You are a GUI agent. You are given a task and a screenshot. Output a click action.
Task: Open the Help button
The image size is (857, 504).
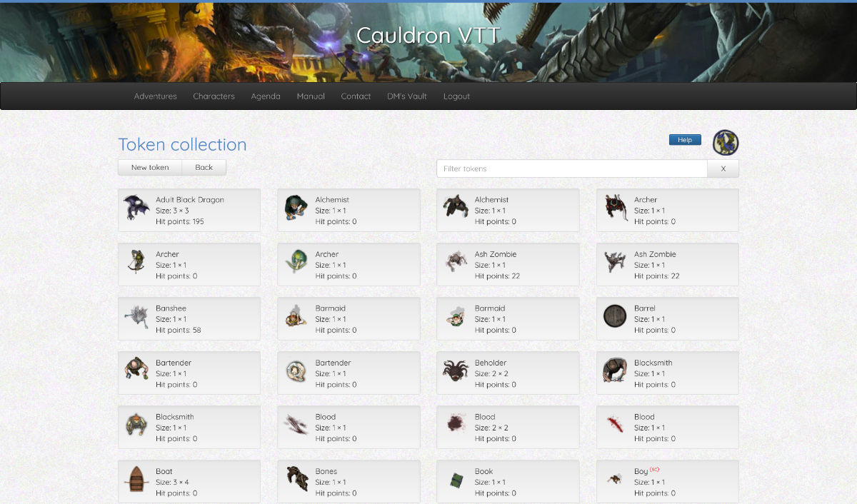(x=685, y=140)
